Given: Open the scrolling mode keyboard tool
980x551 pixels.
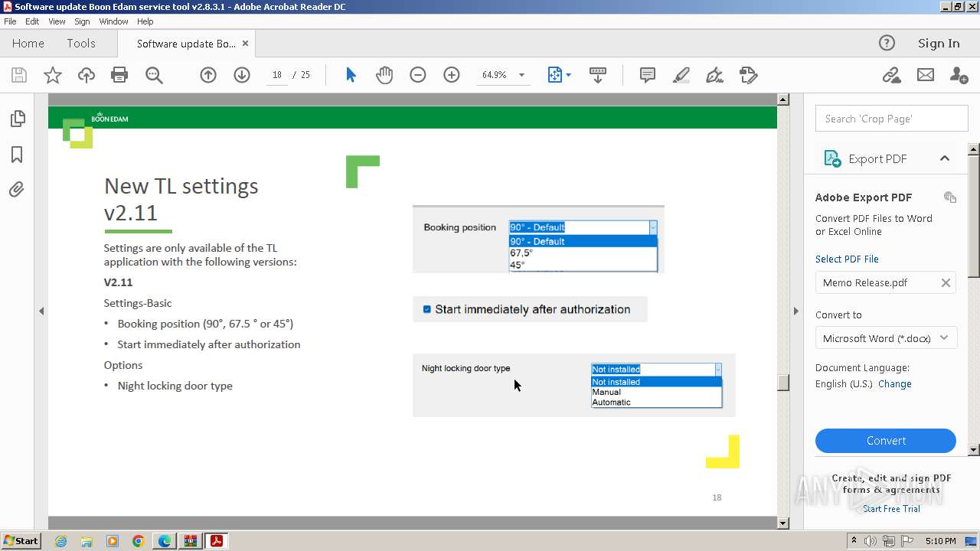Looking at the screenshot, I should click(x=598, y=75).
